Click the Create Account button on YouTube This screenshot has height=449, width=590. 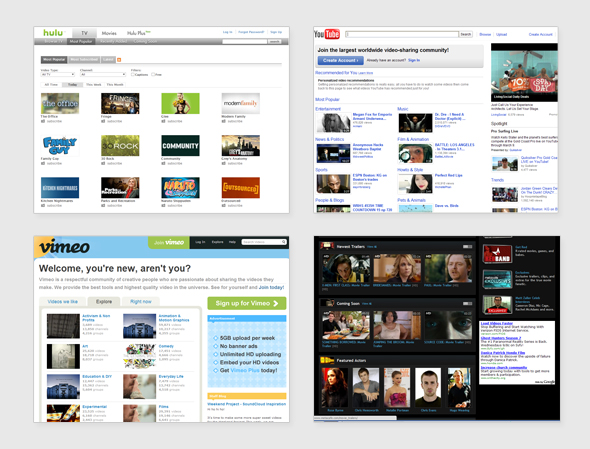[341, 60]
